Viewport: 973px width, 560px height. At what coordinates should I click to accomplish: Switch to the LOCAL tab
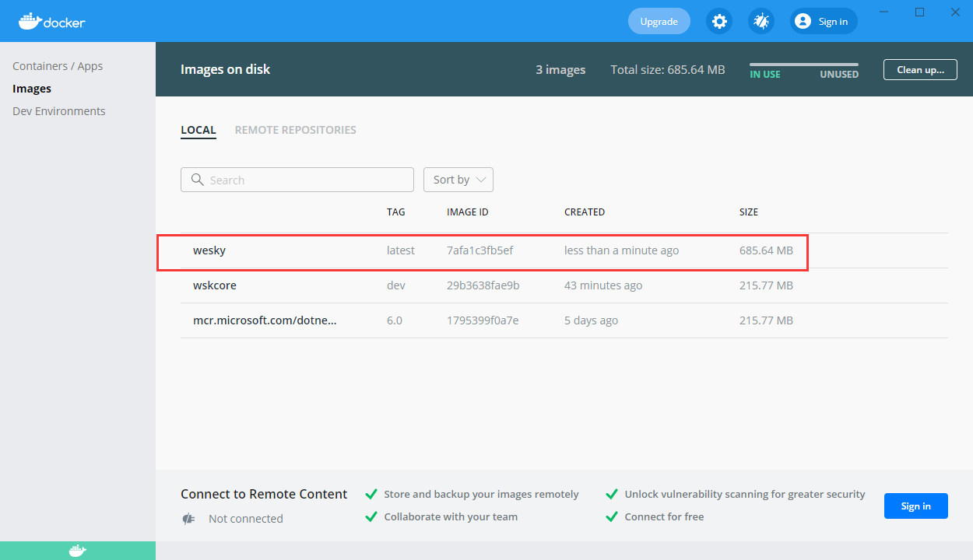coord(198,131)
